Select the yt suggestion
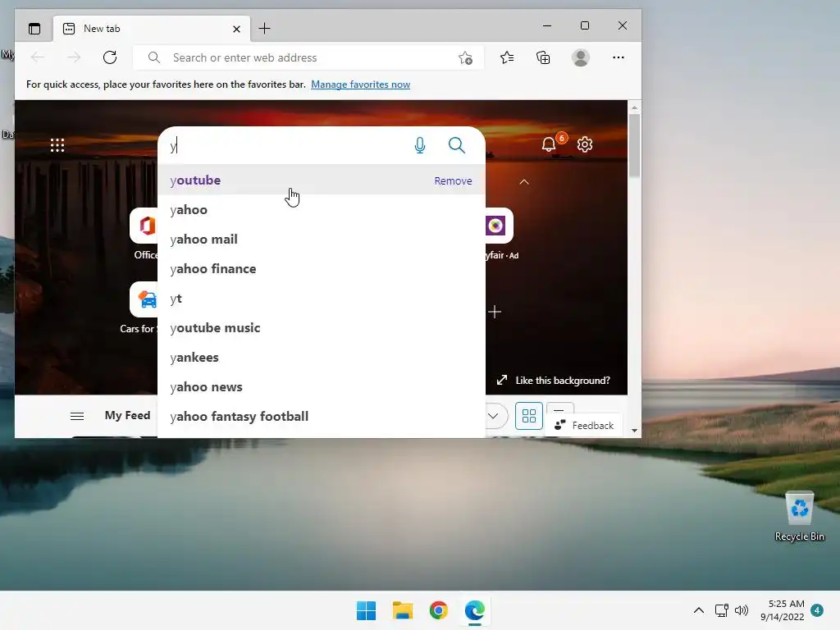 (322, 298)
